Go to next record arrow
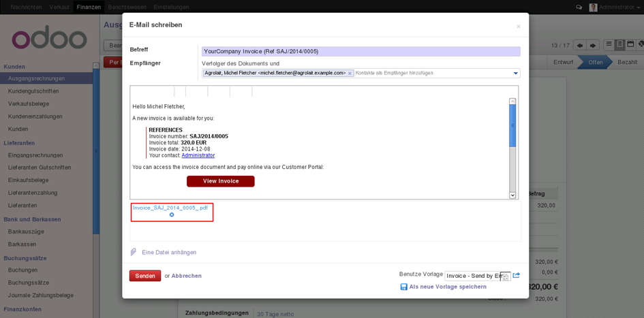 pyautogui.click(x=592, y=45)
